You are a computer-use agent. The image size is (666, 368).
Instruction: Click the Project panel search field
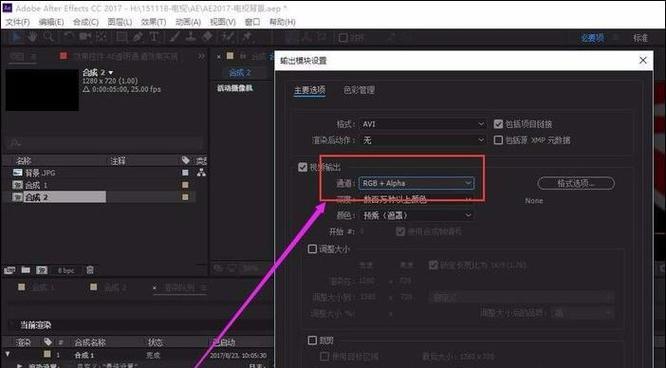[x=104, y=143]
